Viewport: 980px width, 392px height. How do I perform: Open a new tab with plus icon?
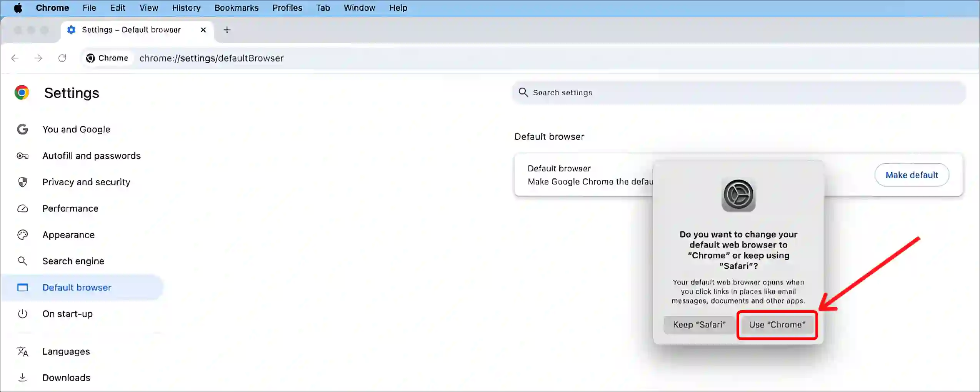pyautogui.click(x=227, y=30)
